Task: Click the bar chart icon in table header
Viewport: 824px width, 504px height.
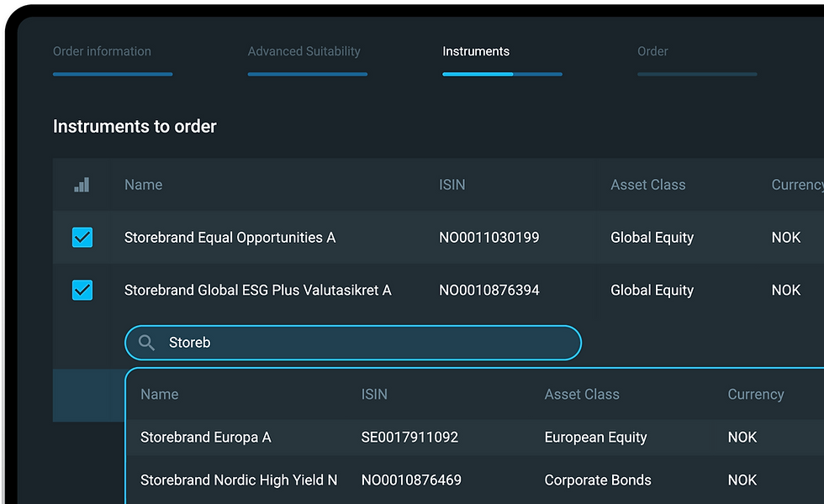Action: pos(82,185)
